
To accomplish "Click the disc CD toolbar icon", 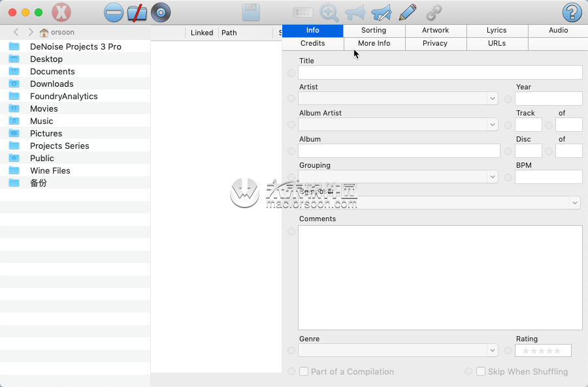I will pyautogui.click(x=161, y=12).
